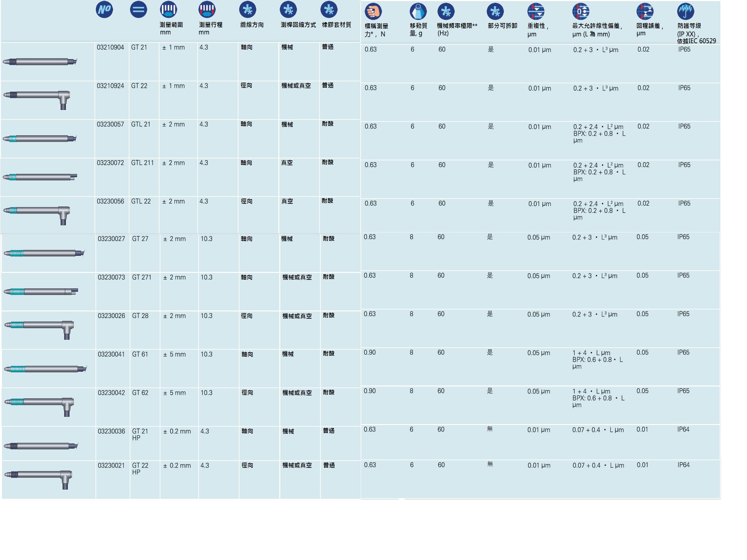Viewport: 747px width, 560px height.
Task: Click the 0.90 force value for GT 62
Action: (370, 391)
